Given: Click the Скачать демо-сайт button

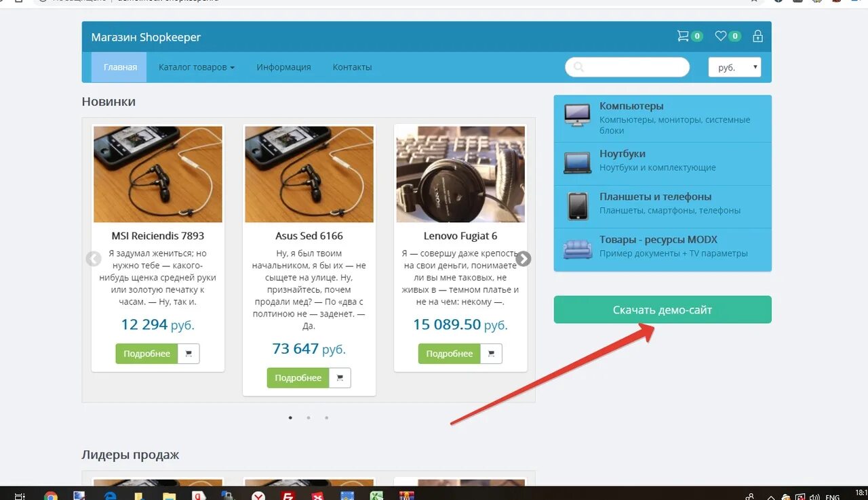Looking at the screenshot, I should tap(663, 310).
